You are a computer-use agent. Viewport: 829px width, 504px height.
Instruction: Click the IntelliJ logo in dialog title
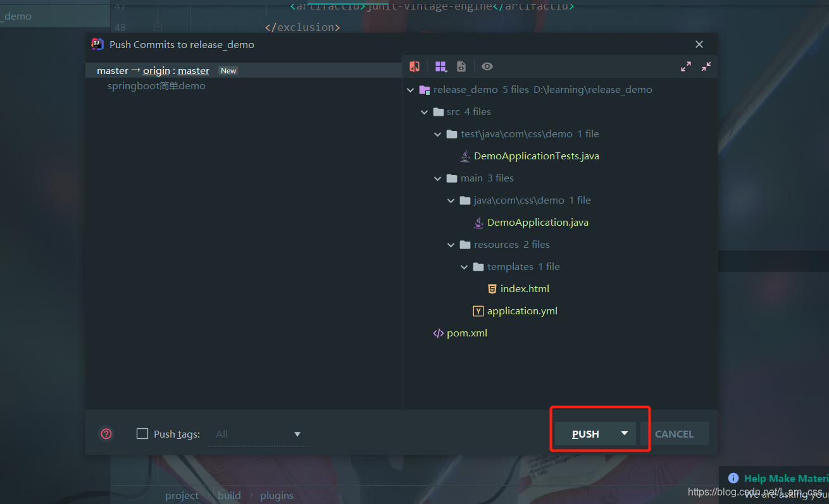pyautogui.click(x=97, y=44)
